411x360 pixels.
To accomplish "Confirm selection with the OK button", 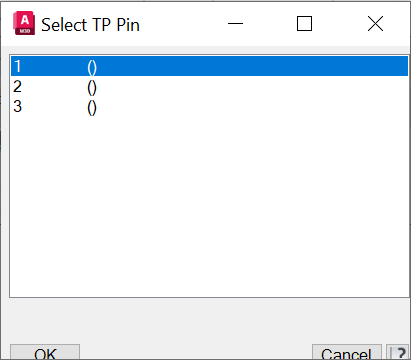I will point(45,352).
